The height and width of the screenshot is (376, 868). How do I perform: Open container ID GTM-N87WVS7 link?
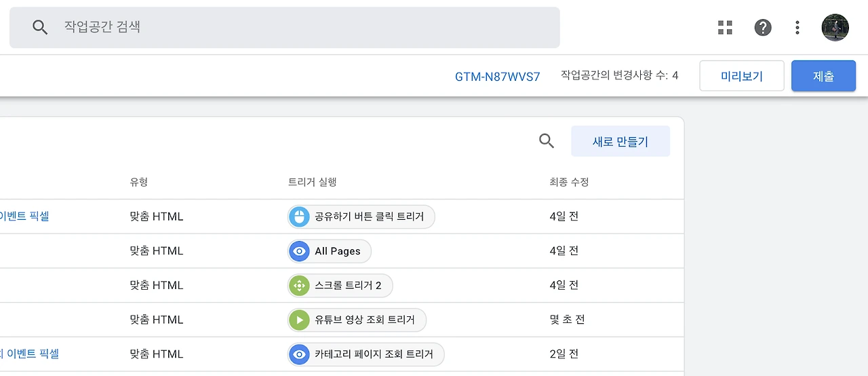(497, 76)
